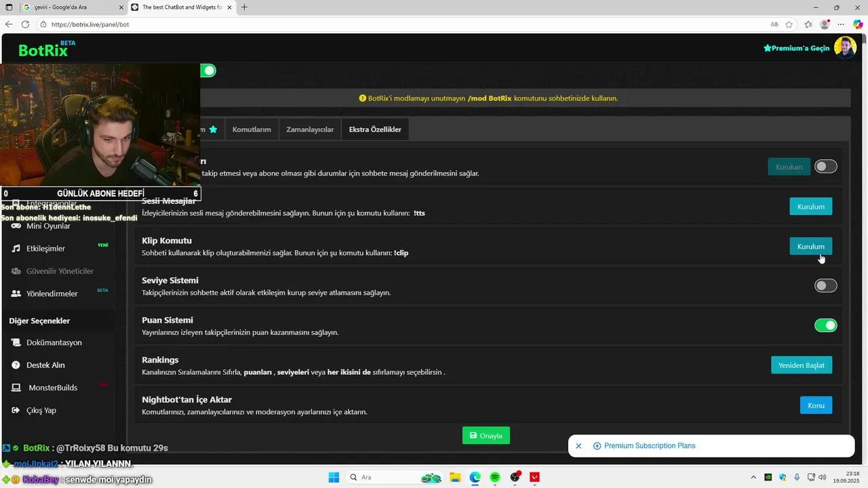Open the Yönlendirmeler users icon
868x488 pixels.
pyautogui.click(x=16, y=293)
